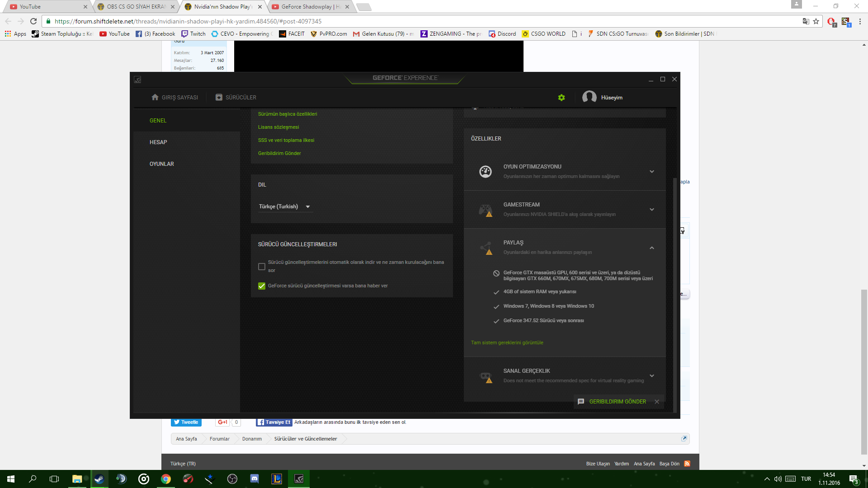
Task: Open SSS ve veri toplama ilkesi link
Action: [x=286, y=140]
